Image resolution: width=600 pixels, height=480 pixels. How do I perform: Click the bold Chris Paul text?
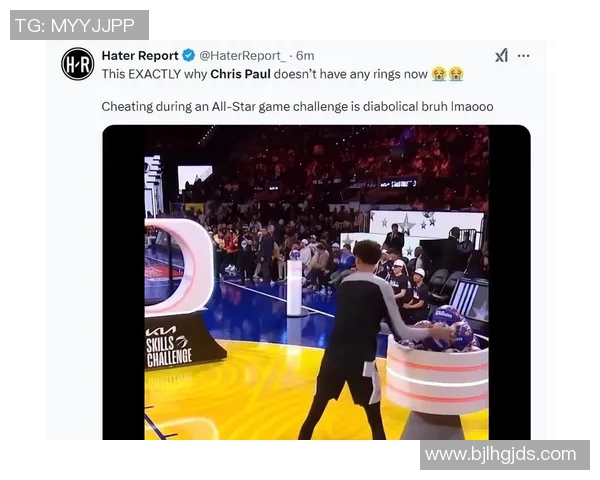240,74
